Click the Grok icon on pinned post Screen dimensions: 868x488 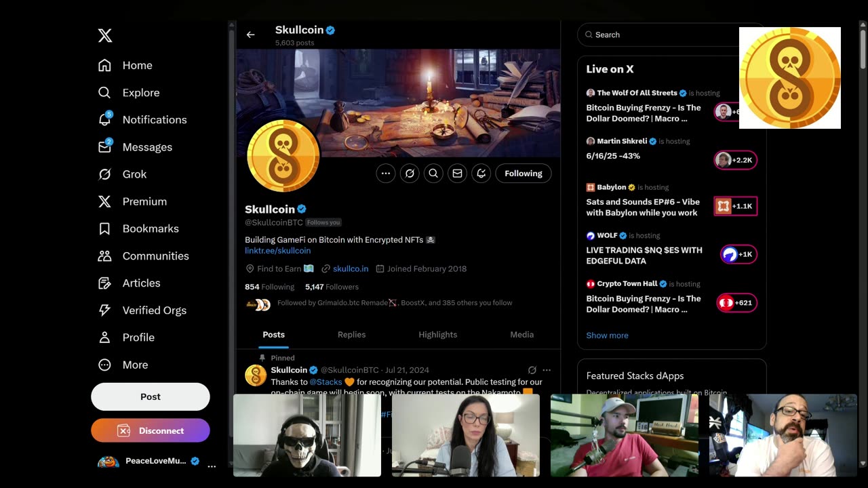tap(532, 370)
